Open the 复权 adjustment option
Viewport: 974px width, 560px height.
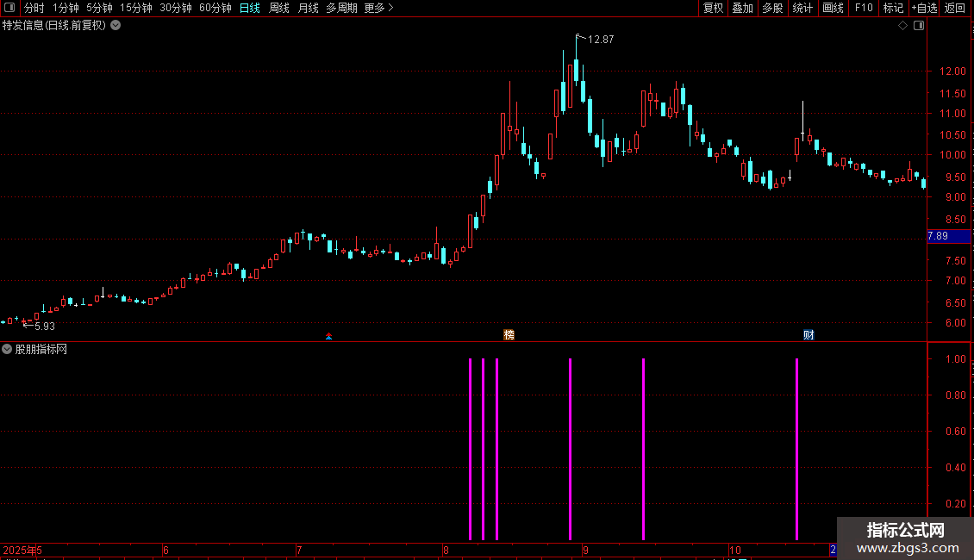pyautogui.click(x=713, y=8)
